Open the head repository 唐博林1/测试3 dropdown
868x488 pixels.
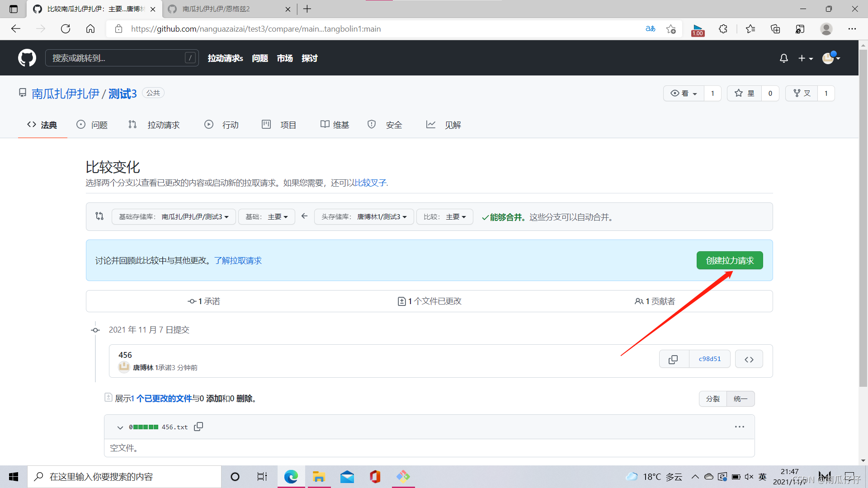(364, 217)
